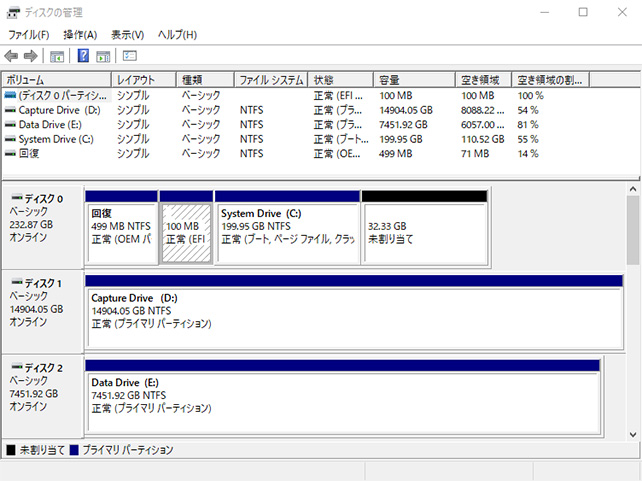Click the properties list toolbar icon

[129, 56]
